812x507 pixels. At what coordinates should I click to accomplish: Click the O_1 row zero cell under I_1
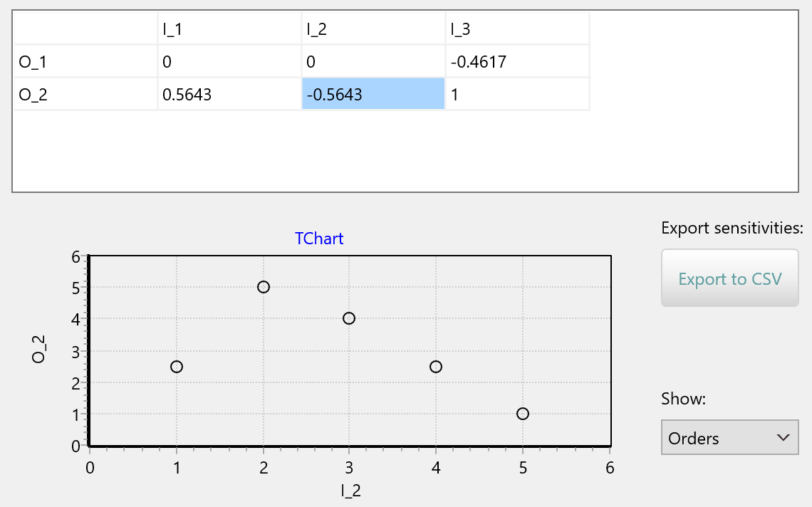[229, 62]
